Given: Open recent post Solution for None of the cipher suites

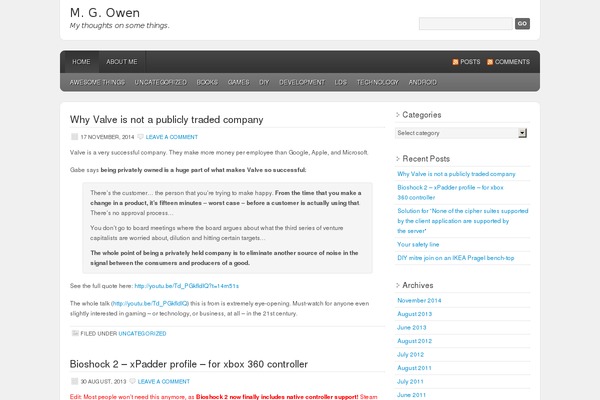Looking at the screenshot, I should tap(463, 221).
